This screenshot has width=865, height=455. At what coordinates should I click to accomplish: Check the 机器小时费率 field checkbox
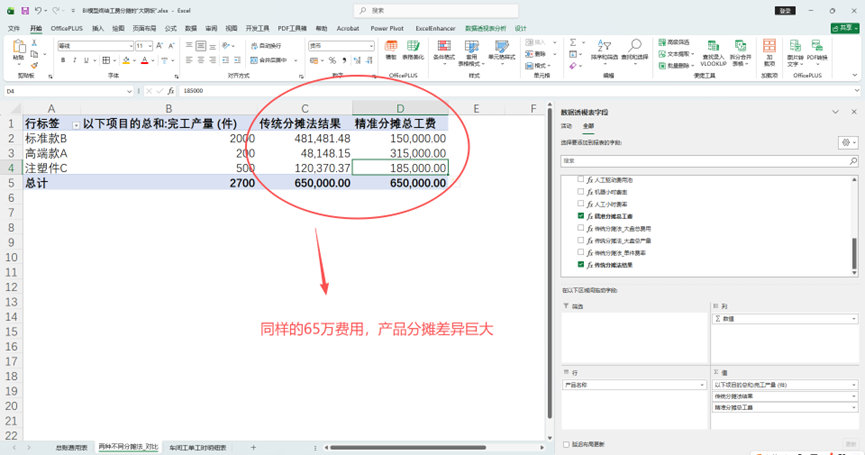point(580,192)
